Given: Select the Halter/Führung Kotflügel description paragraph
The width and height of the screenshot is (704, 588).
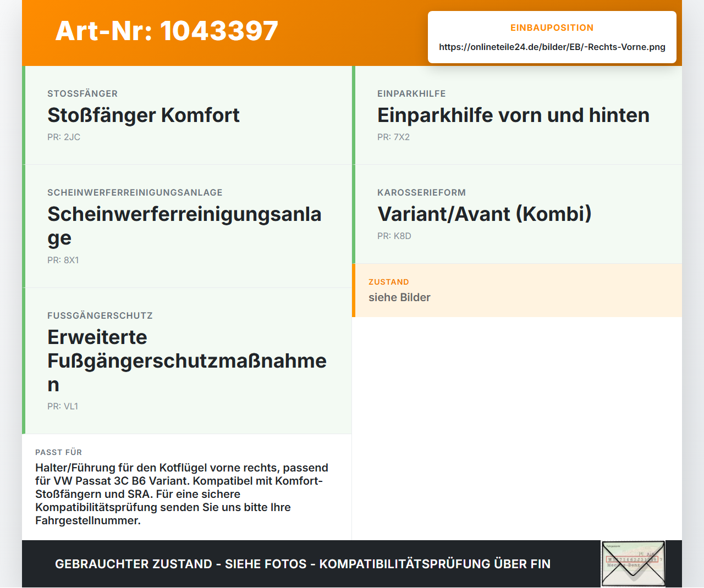Looking at the screenshot, I should pyautogui.click(x=182, y=494).
